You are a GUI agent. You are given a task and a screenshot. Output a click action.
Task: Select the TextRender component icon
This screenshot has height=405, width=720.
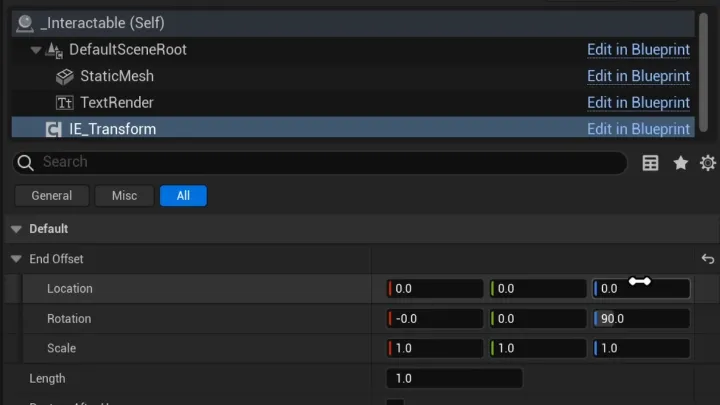point(64,102)
